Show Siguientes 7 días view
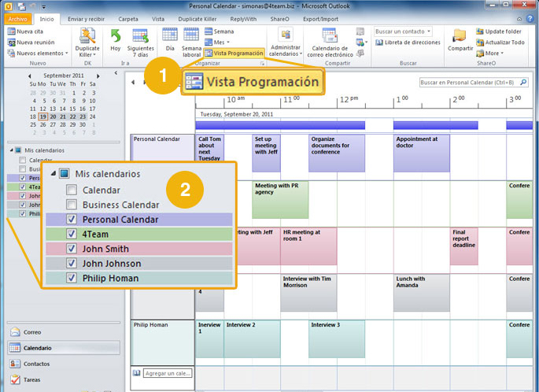Viewport: 539px width, 392px height. tap(140, 43)
